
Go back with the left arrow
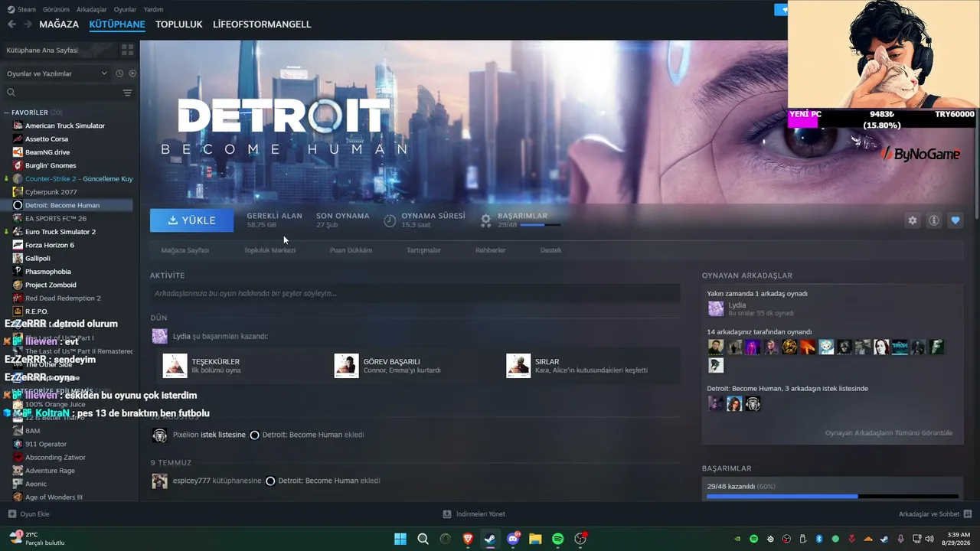click(x=11, y=24)
